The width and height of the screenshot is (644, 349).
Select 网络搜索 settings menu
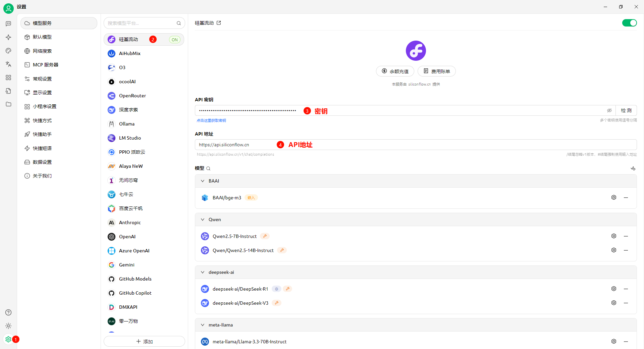[x=59, y=51]
